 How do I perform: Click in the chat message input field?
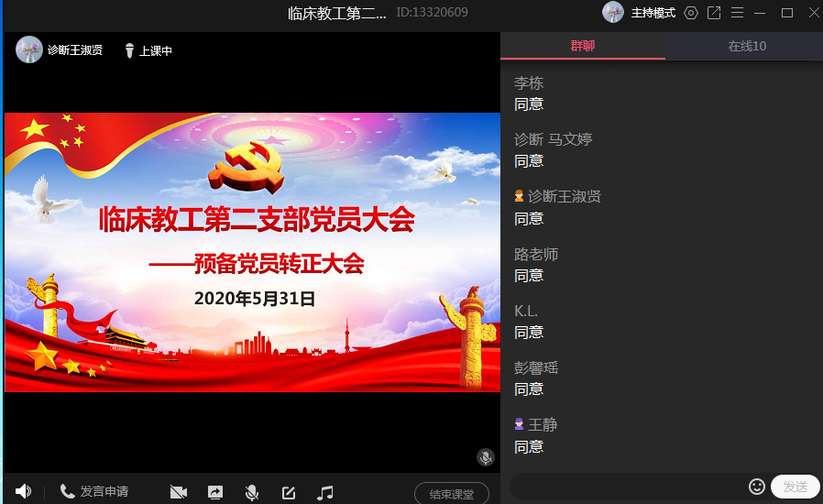(x=628, y=487)
